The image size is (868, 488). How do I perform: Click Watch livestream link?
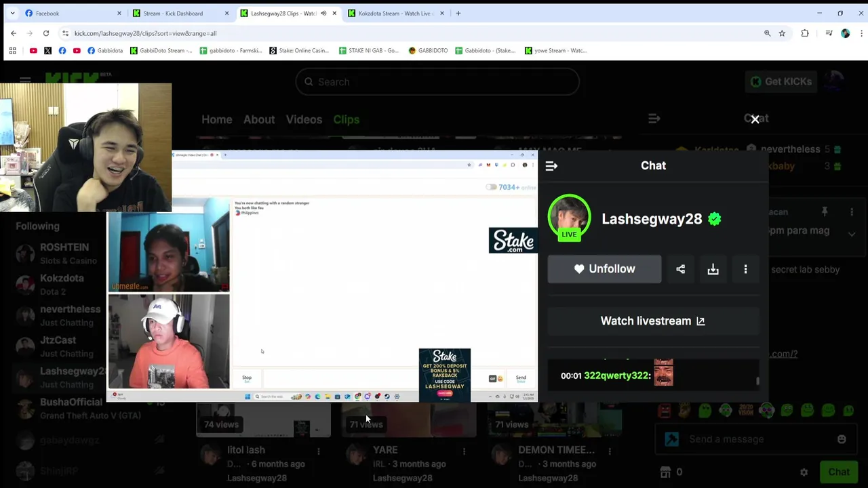coord(652,321)
